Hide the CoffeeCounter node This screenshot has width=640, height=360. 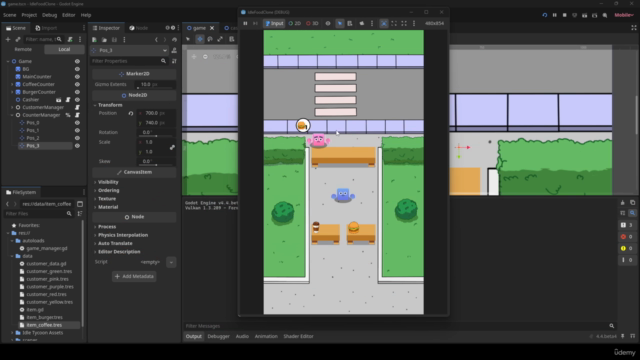coord(77,84)
